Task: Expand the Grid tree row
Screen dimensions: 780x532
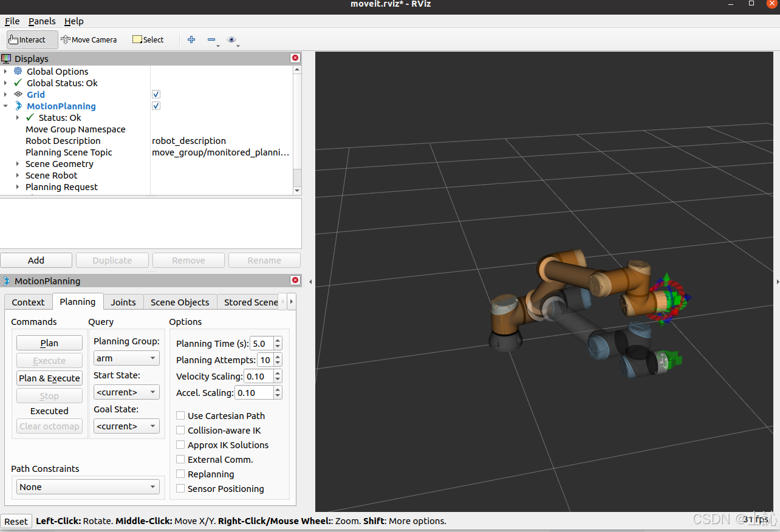Action: tap(5, 94)
